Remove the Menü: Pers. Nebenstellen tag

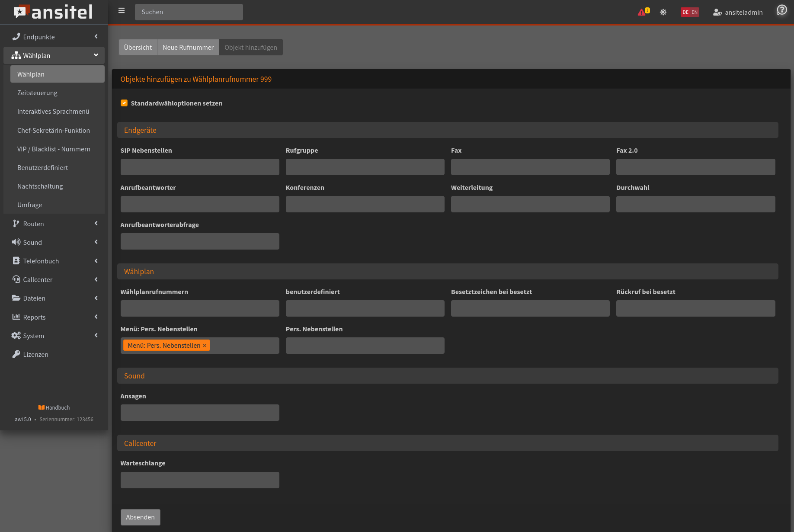pos(205,346)
